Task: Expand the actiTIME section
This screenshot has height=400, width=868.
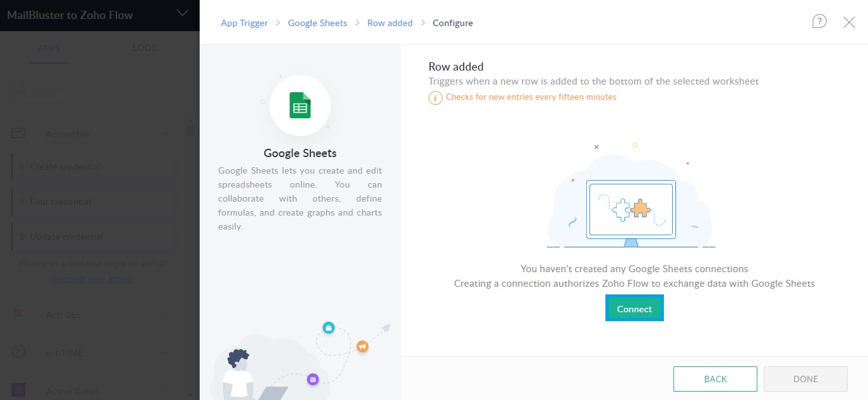Action: 166,352
